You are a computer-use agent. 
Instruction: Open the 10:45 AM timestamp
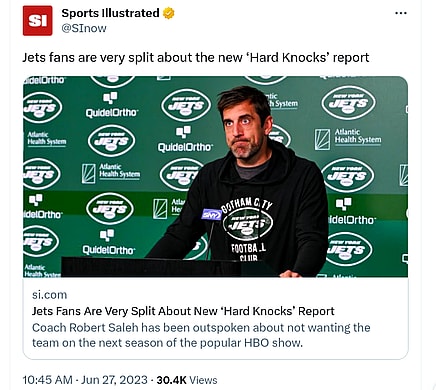pos(47,380)
